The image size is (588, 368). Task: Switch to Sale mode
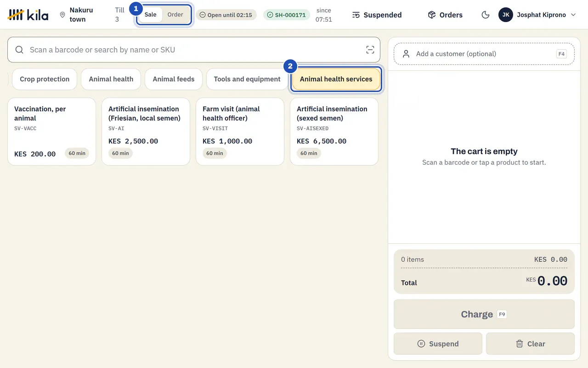151,15
